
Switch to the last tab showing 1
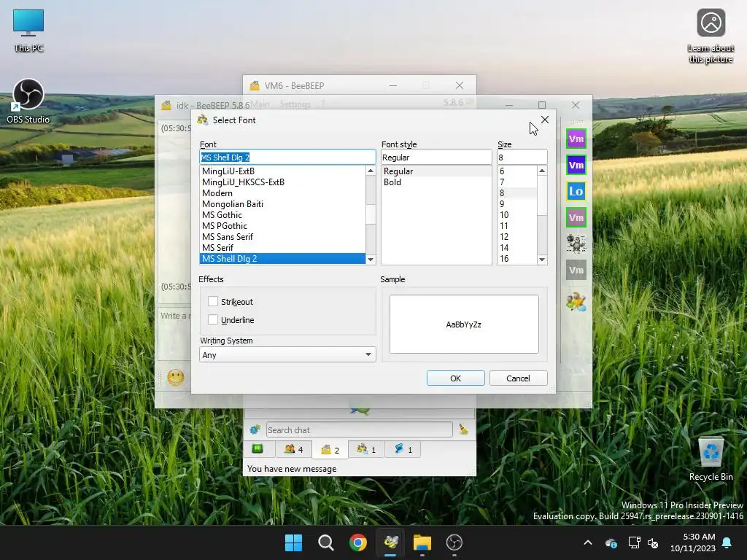(x=403, y=449)
